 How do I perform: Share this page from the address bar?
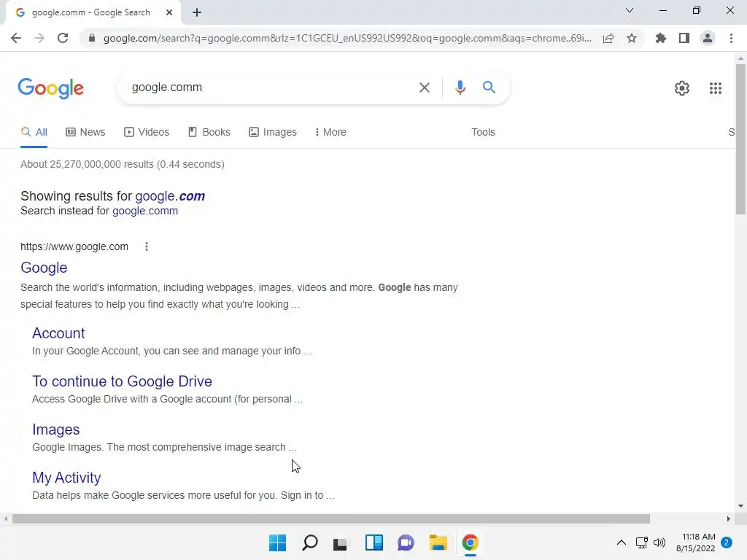point(608,38)
